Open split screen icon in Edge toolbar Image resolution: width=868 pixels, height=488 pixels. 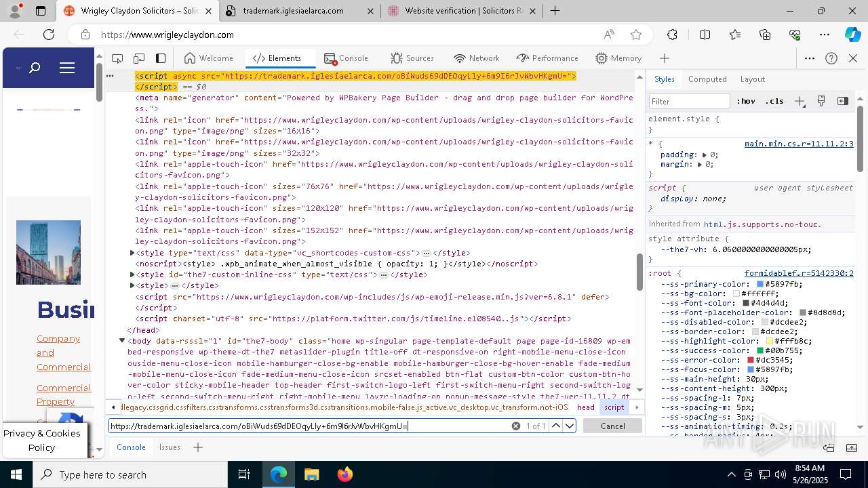click(x=705, y=35)
